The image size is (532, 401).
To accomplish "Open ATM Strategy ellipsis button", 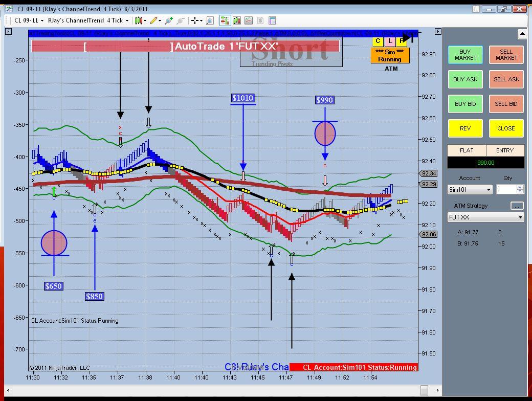I will (x=517, y=205).
